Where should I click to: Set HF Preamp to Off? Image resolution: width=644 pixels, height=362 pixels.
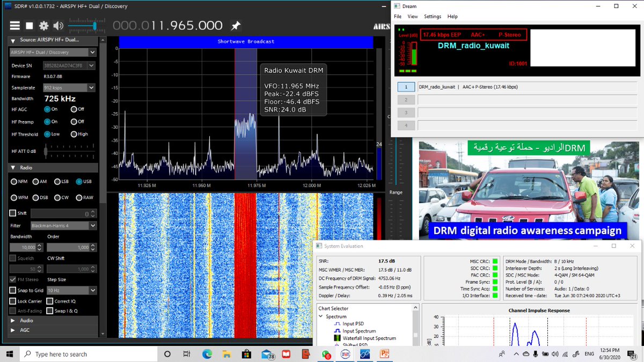(74, 122)
